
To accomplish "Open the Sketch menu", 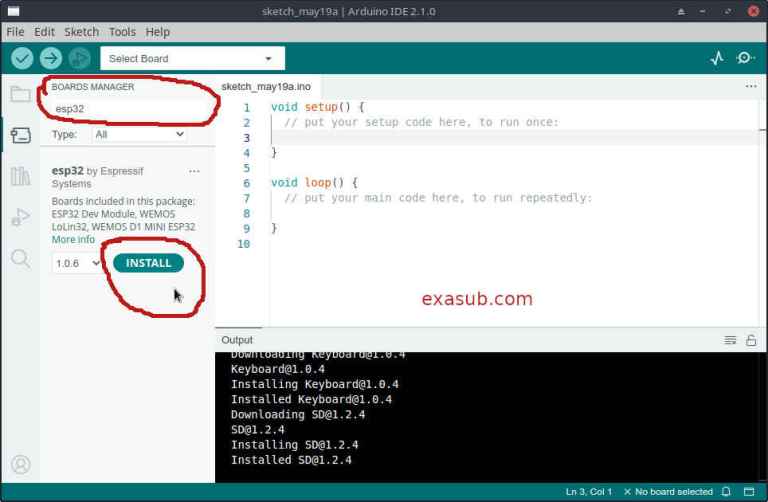I will pos(81,32).
